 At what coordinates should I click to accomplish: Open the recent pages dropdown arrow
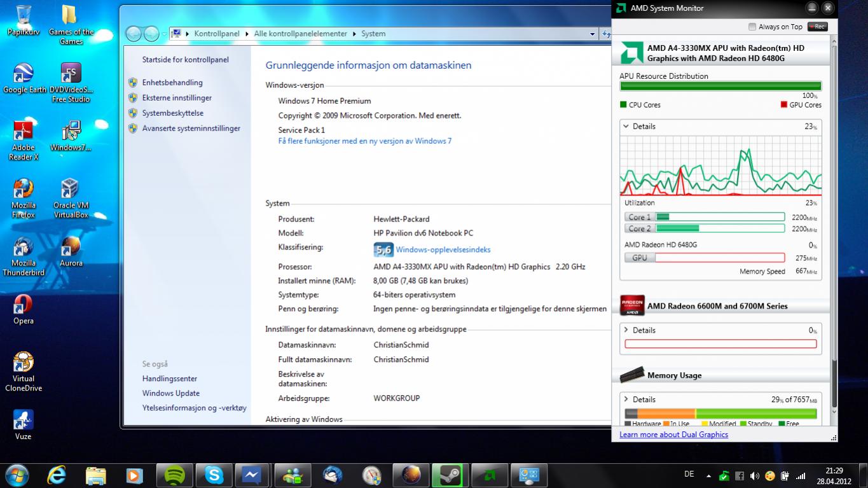(164, 34)
